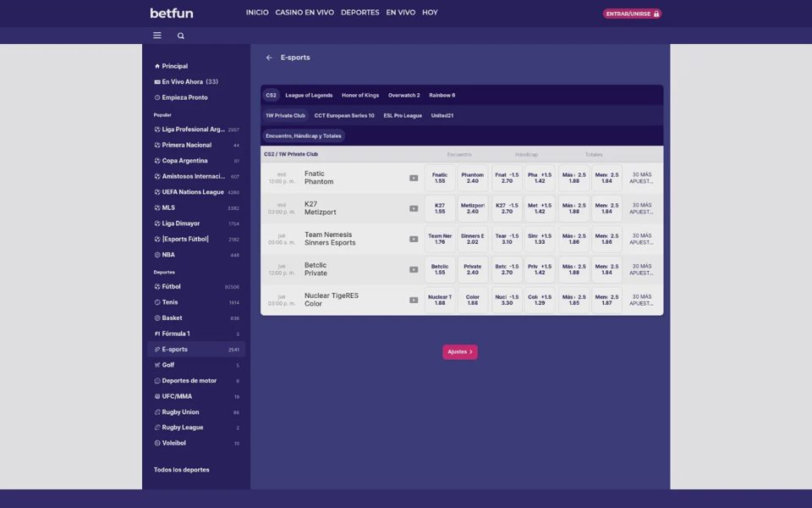The width and height of the screenshot is (812, 508).
Task: Click the ball icon beside MLS
Action: click(157, 208)
